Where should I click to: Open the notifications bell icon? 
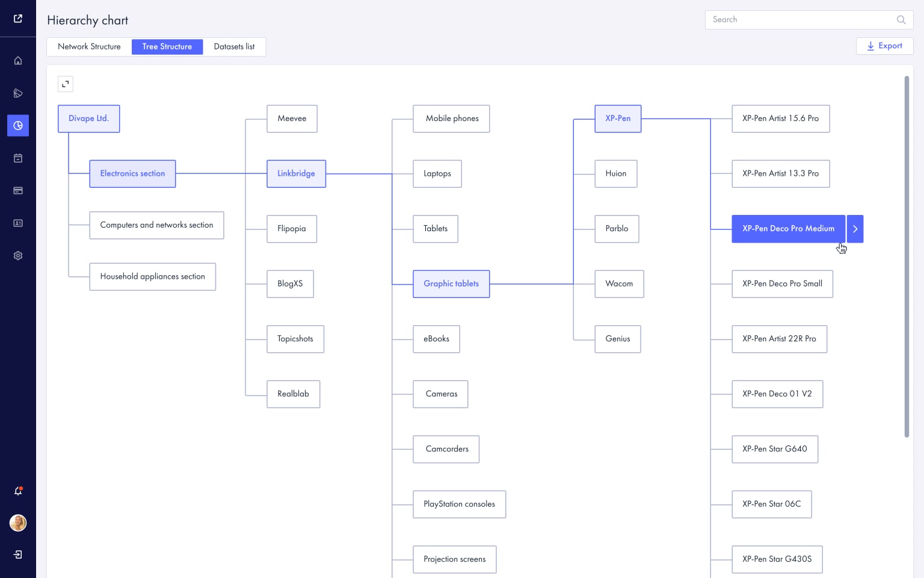[x=18, y=491]
